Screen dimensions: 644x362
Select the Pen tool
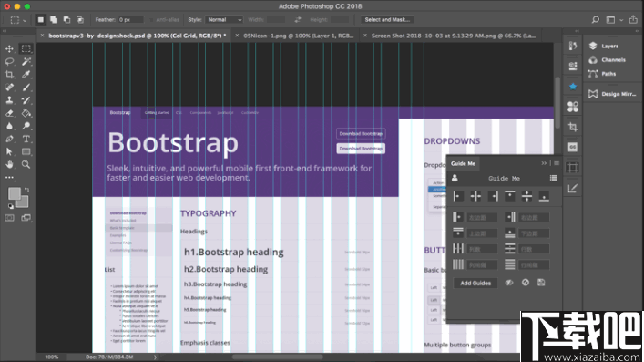[9, 139]
